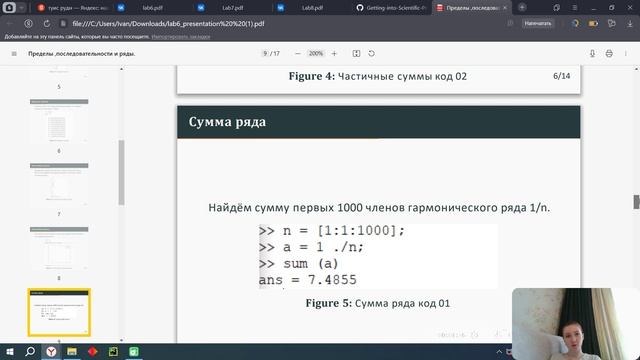640x360 pixels.
Task: Click the translate page icon in address bar
Action: tap(510, 24)
